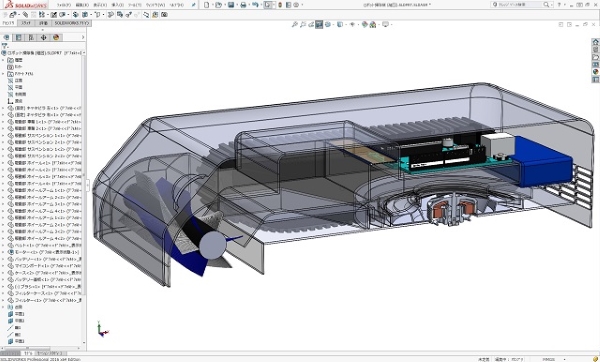
Task: Expand the キャタピラ 左<1> component
Action: pos(3,108)
